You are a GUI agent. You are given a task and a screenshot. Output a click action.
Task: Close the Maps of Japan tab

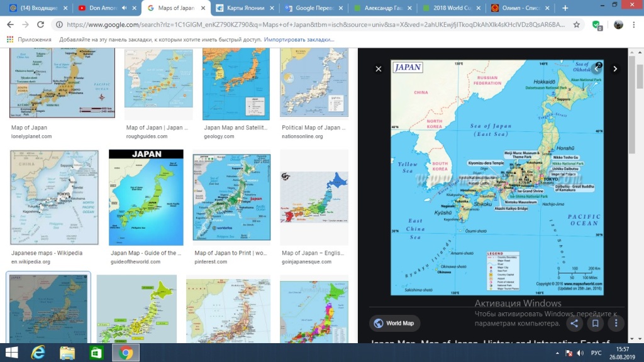point(203,8)
